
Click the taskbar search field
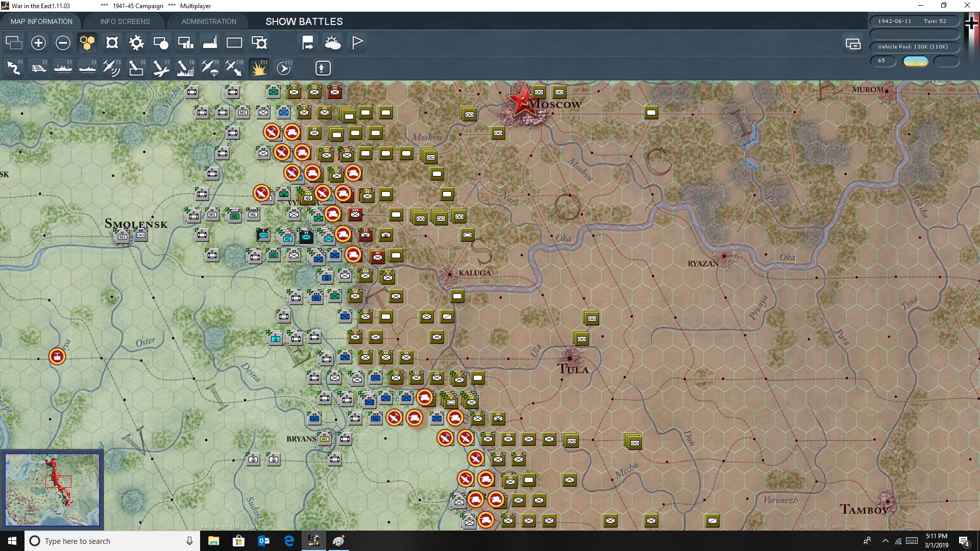click(112, 541)
